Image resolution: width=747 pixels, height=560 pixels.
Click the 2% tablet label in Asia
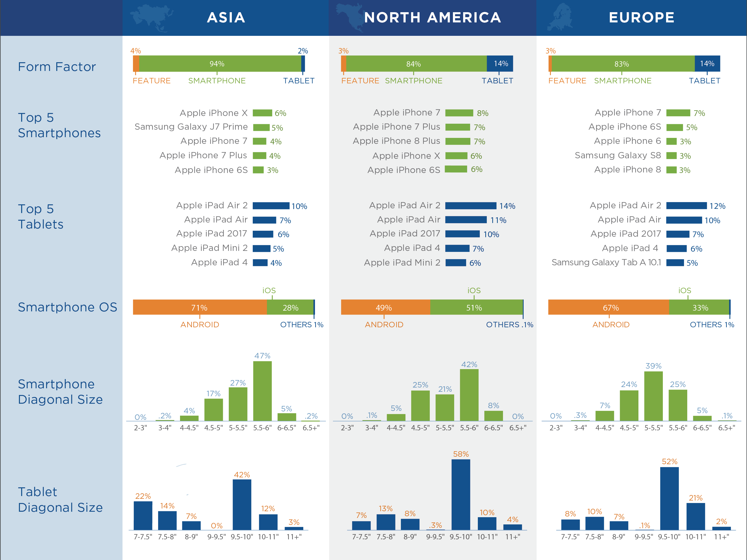click(303, 51)
